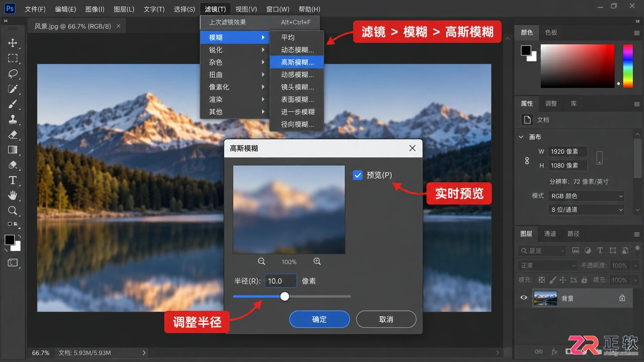Screen dimensions: 644x362
Task: Select the Rectangular Marquee tool
Action: (x=13, y=58)
